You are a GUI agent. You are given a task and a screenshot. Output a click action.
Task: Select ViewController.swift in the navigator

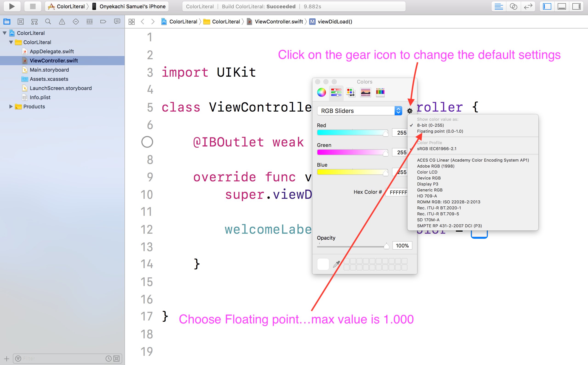(54, 60)
